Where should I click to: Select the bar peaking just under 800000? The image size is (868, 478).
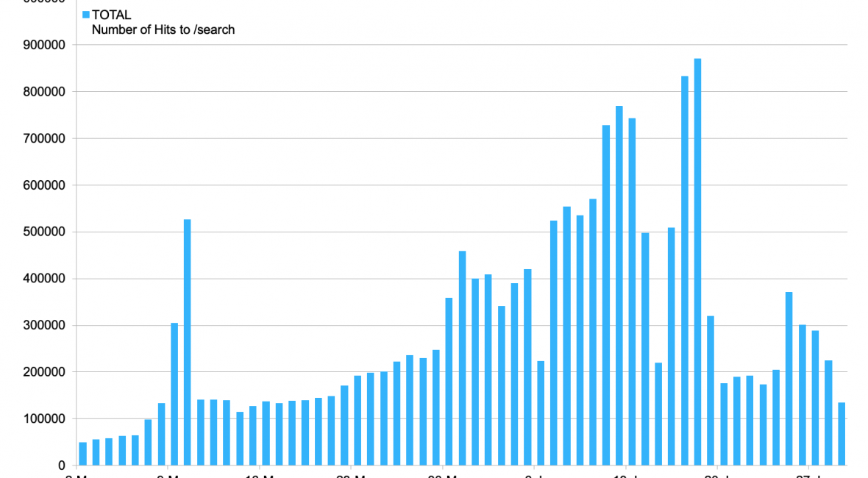(619, 285)
